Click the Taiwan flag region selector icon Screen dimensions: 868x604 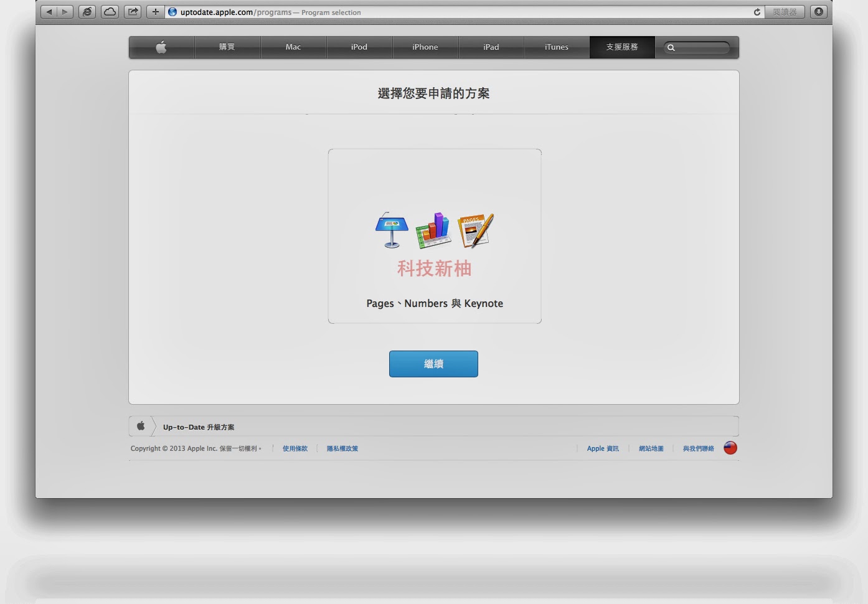tap(730, 448)
